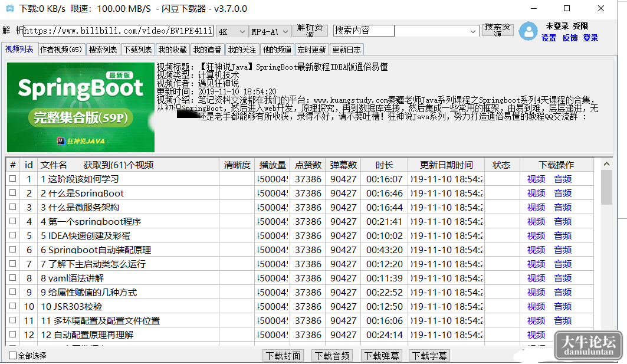Click 解析资源 parse button
Image resolution: width=627 pixels, height=364 pixels.
[310, 31]
